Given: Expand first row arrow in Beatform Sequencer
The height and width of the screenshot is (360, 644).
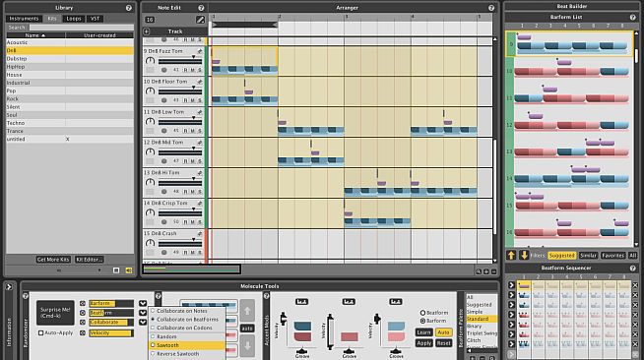Looking at the screenshot, I should click(511, 285).
